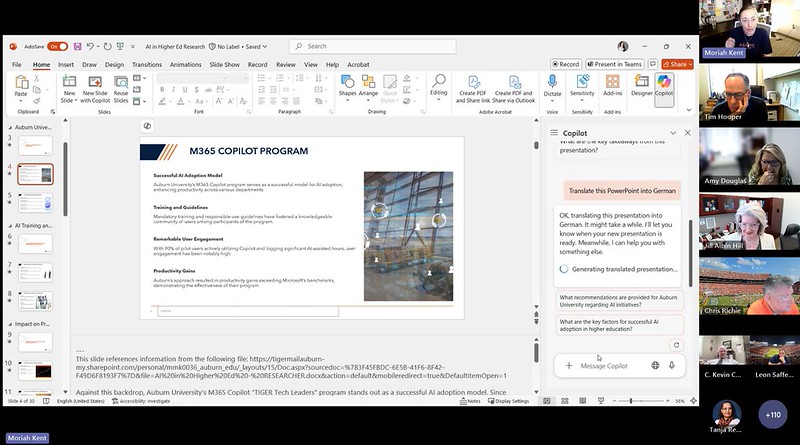Switch to the Animations tab

pos(186,65)
